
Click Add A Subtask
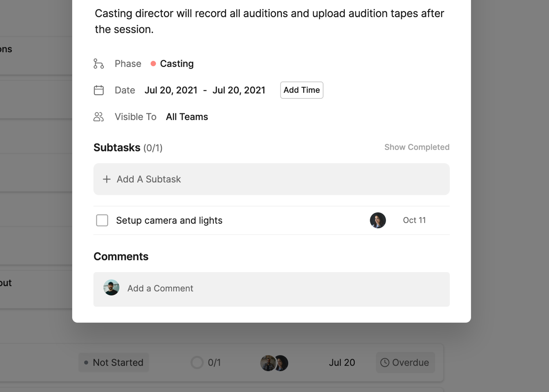tap(149, 179)
